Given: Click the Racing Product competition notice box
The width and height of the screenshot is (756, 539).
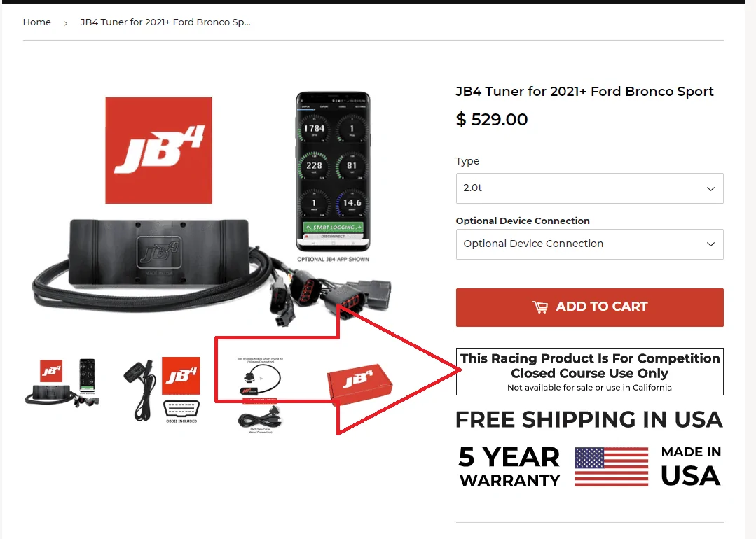Looking at the screenshot, I should (589, 372).
